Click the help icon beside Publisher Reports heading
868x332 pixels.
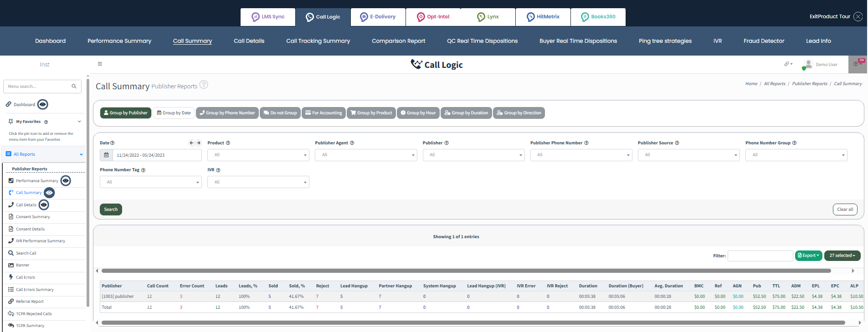point(204,85)
